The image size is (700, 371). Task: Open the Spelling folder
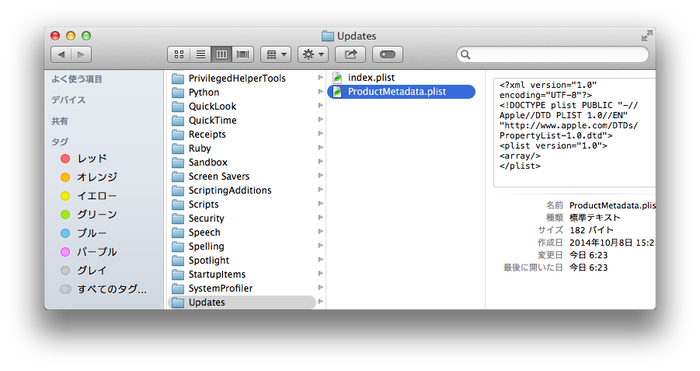pos(198,246)
